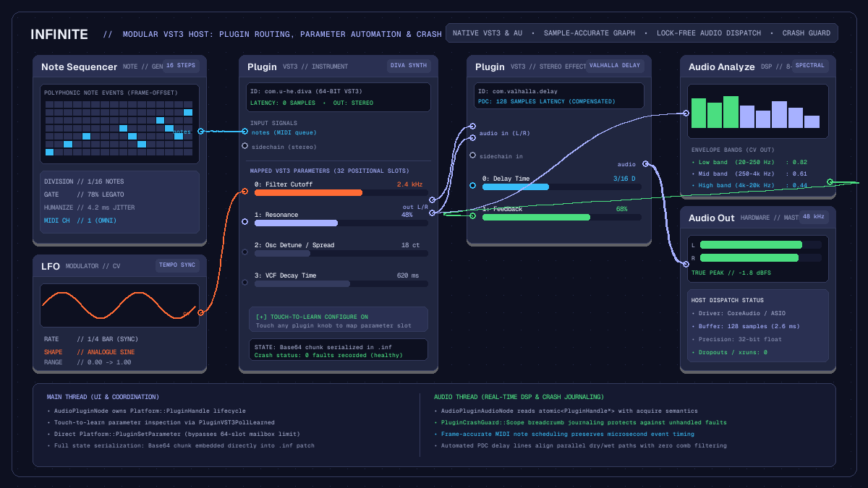
Task: Click the 'CRASH GUARD' label in header
Action: point(806,33)
